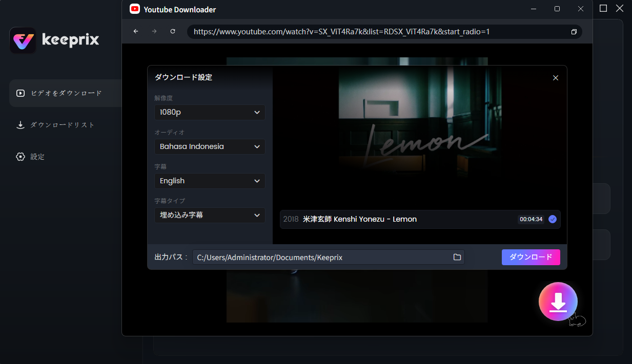
Task: Expand the 1080p resolution dropdown
Action: pos(210,113)
